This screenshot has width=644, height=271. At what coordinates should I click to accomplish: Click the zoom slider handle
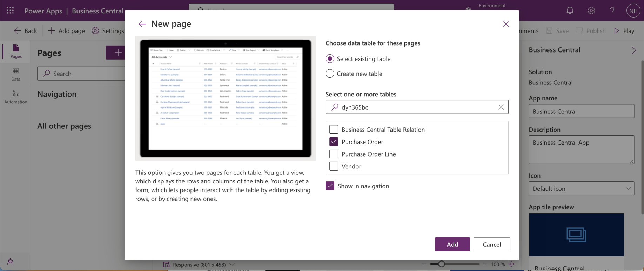click(441, 264)
